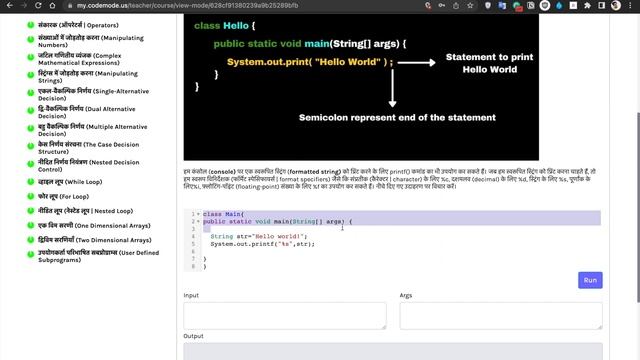Screen dimensions: 640x360
Task: Open Dual Alternative Decision lesson
Action: [x=87, y=112]
